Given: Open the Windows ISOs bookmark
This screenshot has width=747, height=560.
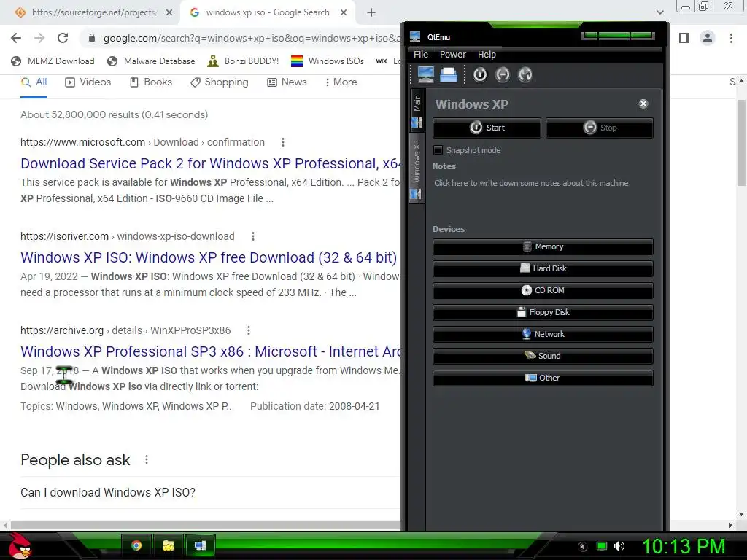Looking at the screenshot, I should coord(328,61).
